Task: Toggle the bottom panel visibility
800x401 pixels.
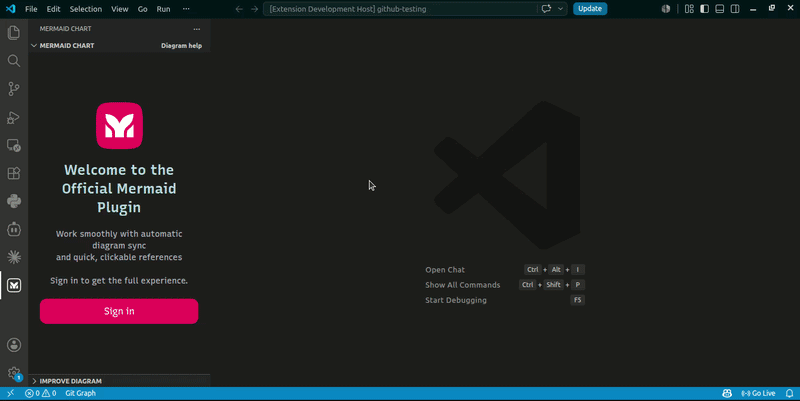Action: 720,9
